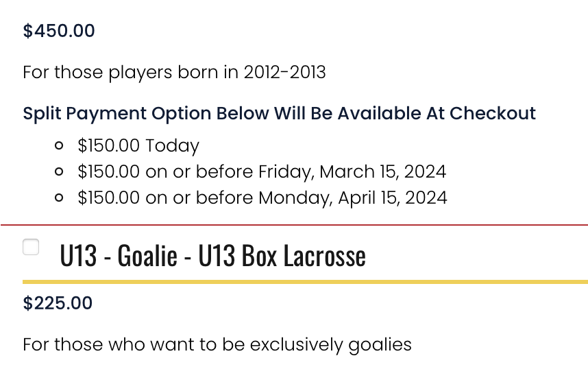Screen dimensions: 588x380
Task: Click the bullet circle beside $150.00 Today
Action: (x=59, y=145)
